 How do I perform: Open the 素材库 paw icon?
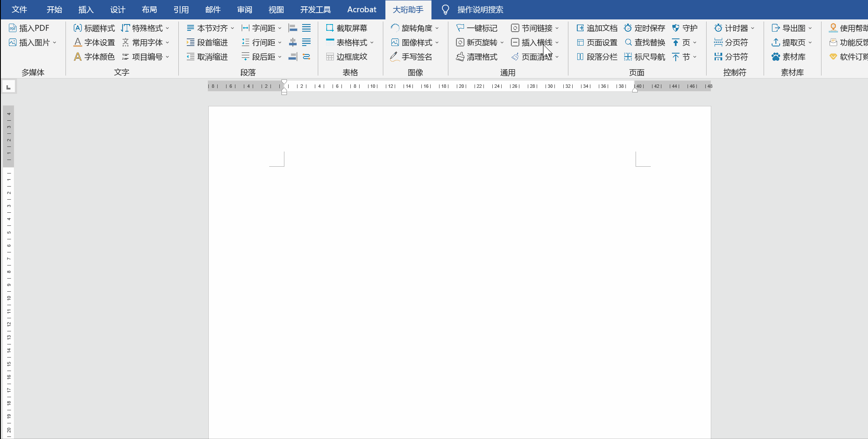[x=776, y=57]
